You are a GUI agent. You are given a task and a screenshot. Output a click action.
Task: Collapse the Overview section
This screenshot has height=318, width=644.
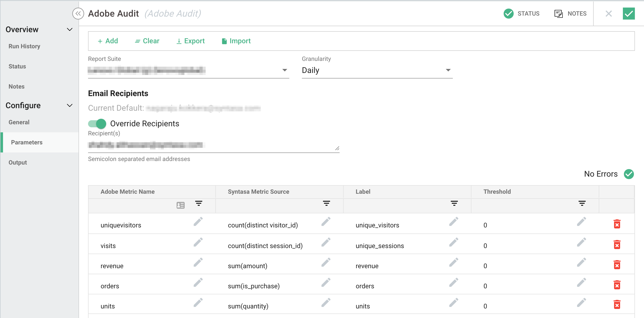coord(70,29)
